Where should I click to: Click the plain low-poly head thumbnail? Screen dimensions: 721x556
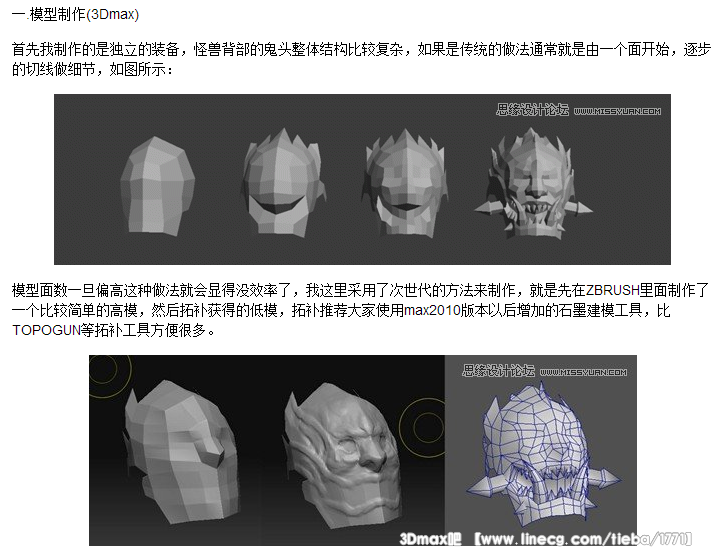157,186
